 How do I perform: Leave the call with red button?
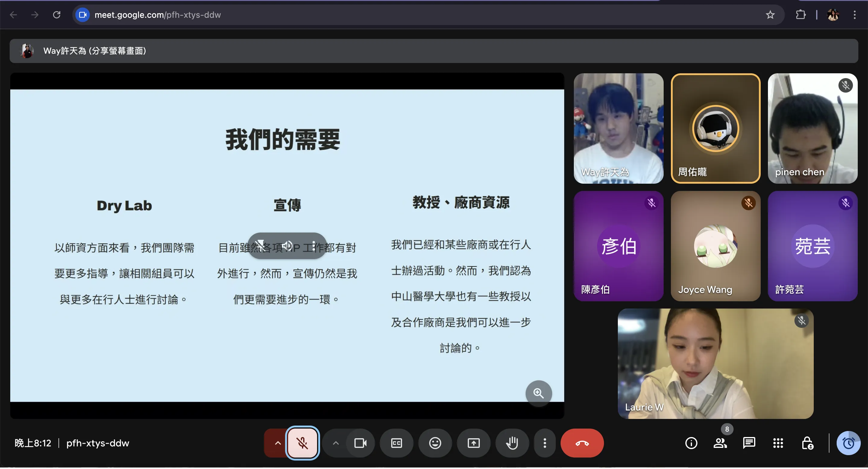[582, 443]
